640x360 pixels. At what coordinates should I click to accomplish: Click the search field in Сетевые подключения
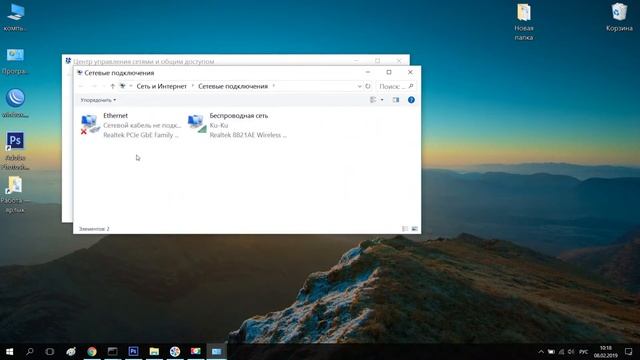(395, 86)
